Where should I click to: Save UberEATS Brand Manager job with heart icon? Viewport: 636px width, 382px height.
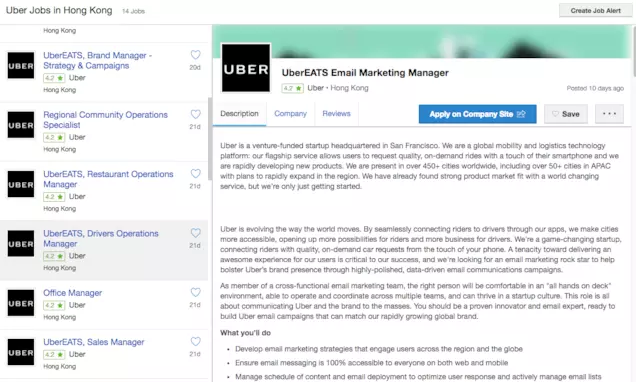coord(196,55)
